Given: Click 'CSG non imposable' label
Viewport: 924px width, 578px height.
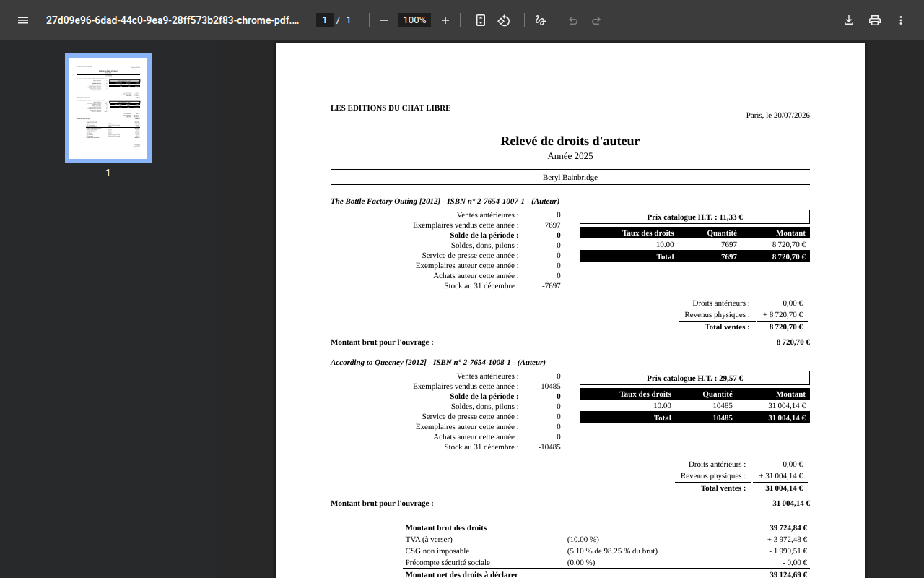Looking at the screenshot, I should (437, 551).
